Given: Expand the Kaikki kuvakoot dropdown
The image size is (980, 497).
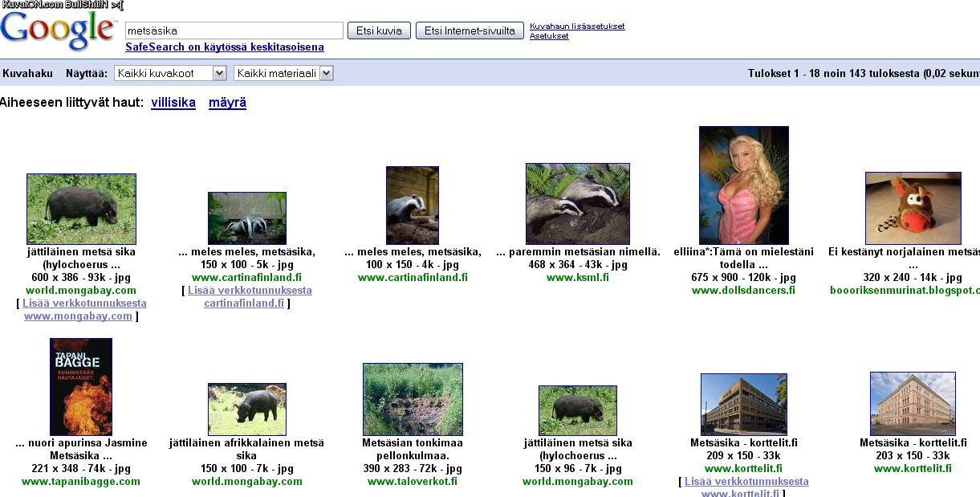Looking at the screenshot, I should point(170,73).
